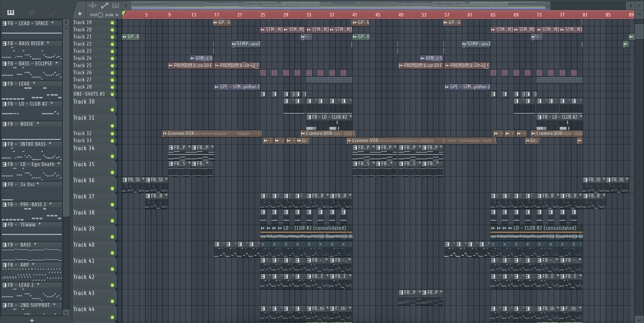Image resolution: width=644 pixels, height=323 pixels.
Task: Enable the STEP checkbox
Action: click(100, 15)
